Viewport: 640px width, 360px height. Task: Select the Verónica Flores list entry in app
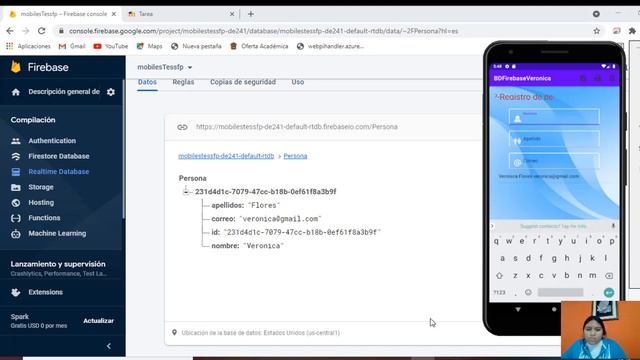click(x=539, y=176)
